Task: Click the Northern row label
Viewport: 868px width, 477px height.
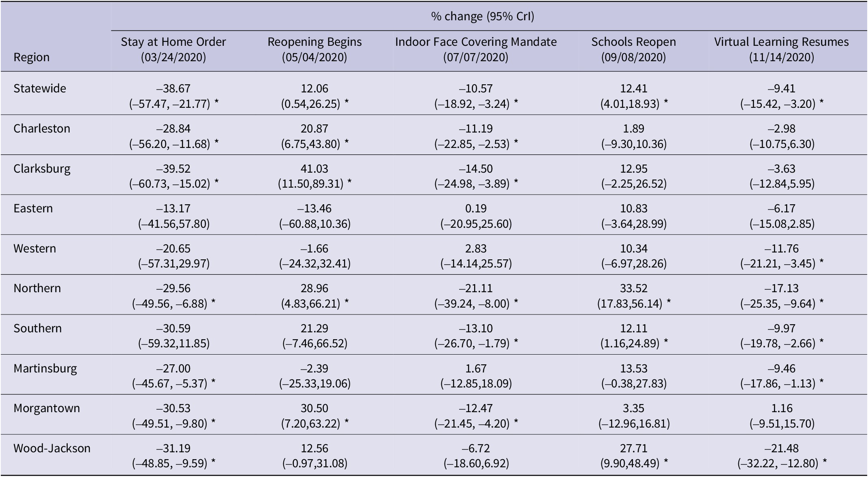Action: 37,288
